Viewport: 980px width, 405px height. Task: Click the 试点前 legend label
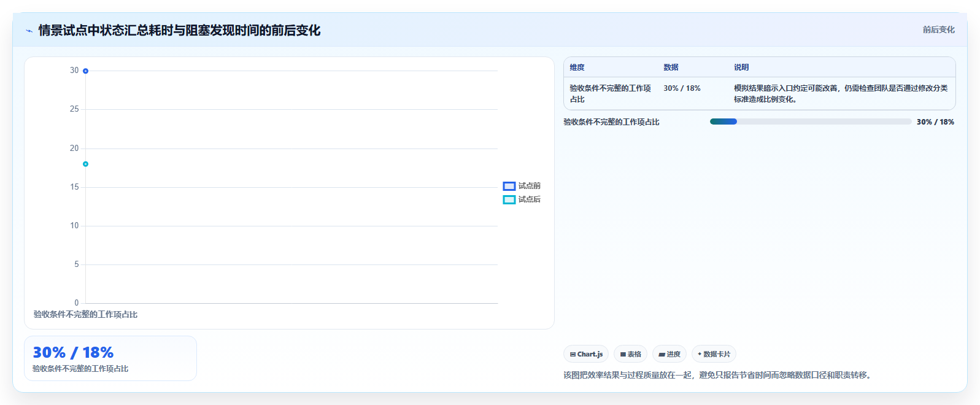click(529, 186)
